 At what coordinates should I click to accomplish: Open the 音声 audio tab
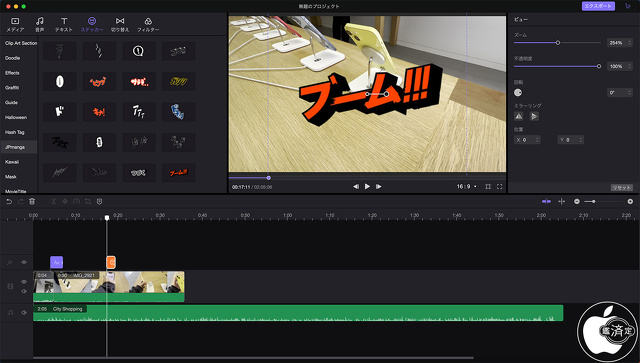click(x=40, y=24)
